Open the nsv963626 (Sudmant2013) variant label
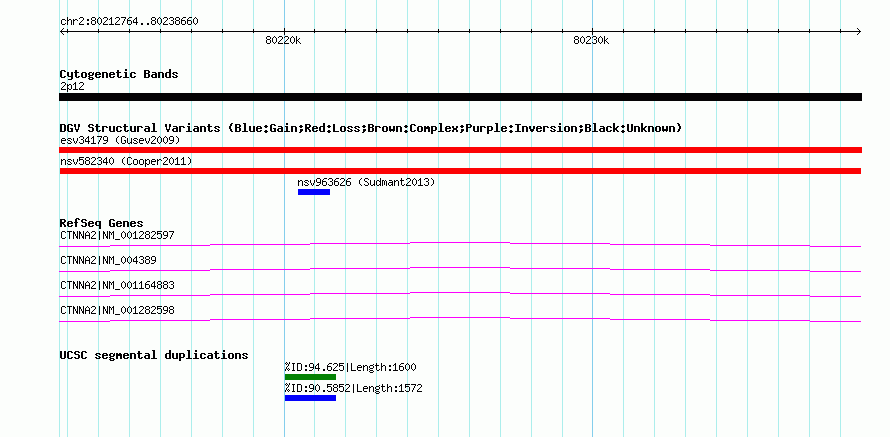The width and height of the screenshot is (890, 437). click(x=366, y=183)
